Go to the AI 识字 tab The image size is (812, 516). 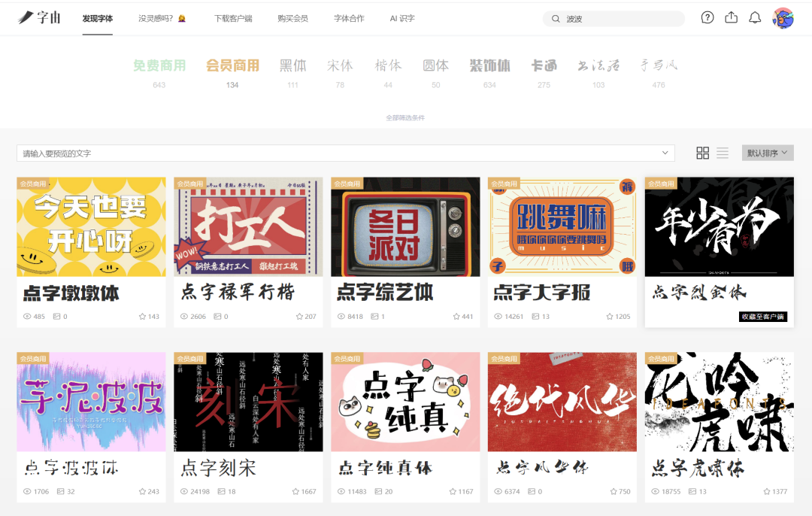(x=402, y=19)
